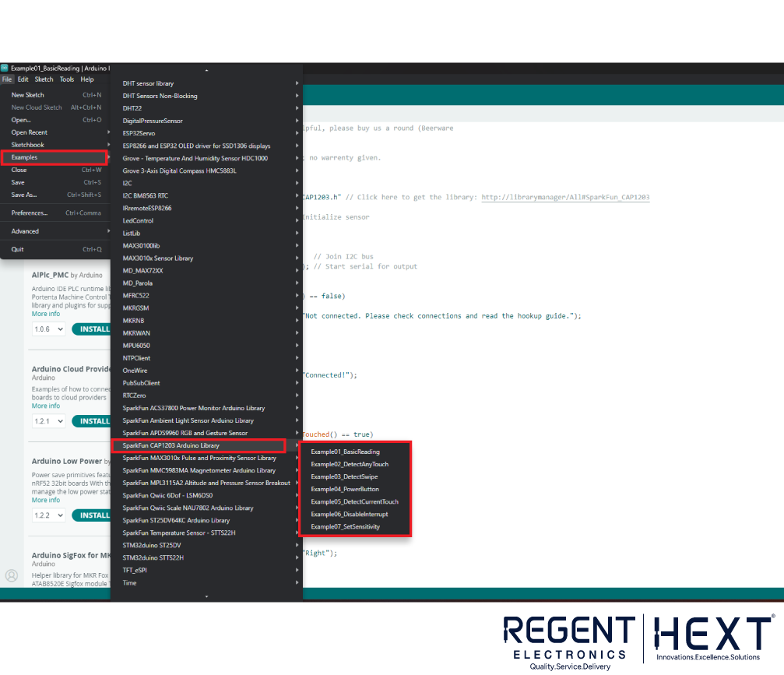The width and height of the screenshot is (784, 675).
Task: Open MAX30100lib examples submenu
Action: [x=206, y=246]
